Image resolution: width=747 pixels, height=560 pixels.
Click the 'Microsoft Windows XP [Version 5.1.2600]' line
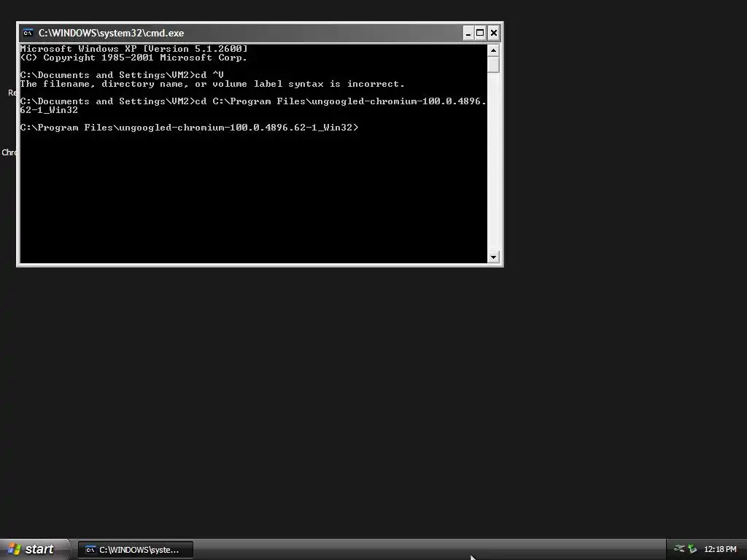134,49
